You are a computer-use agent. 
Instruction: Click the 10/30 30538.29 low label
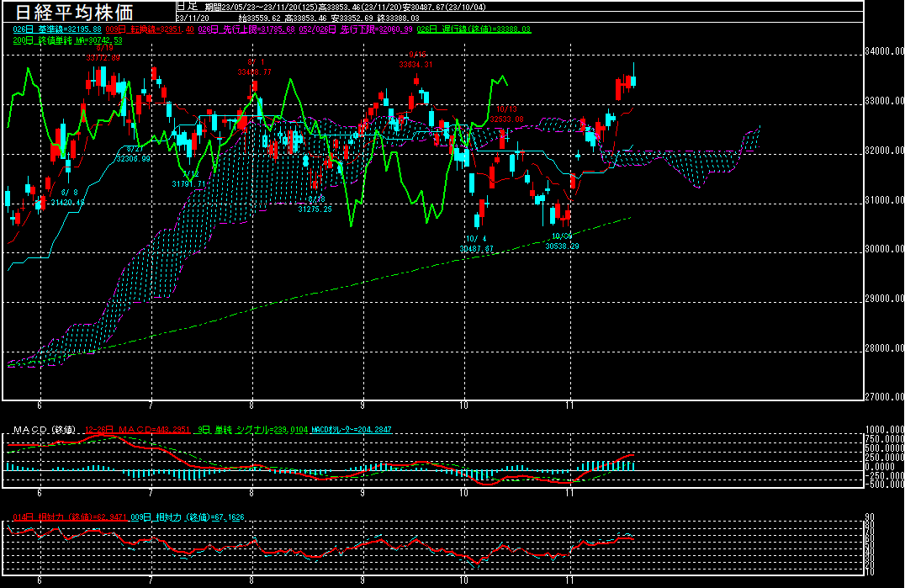coord(562,241)
